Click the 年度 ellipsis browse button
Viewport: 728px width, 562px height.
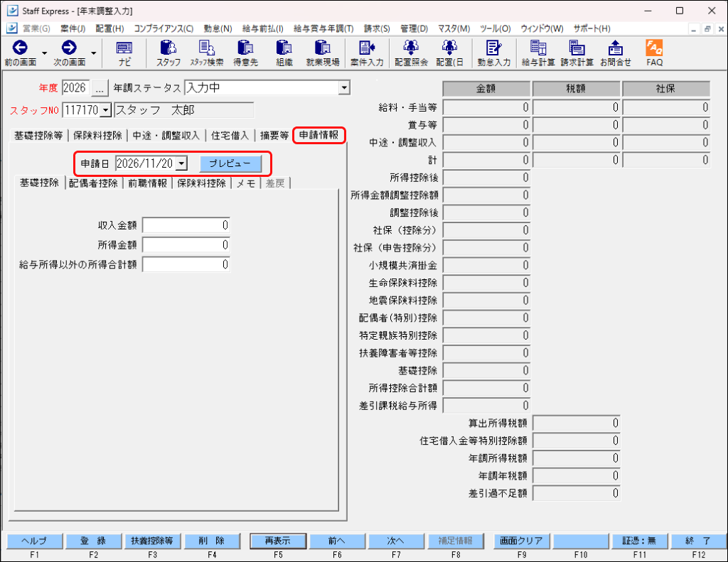[100, 87]
